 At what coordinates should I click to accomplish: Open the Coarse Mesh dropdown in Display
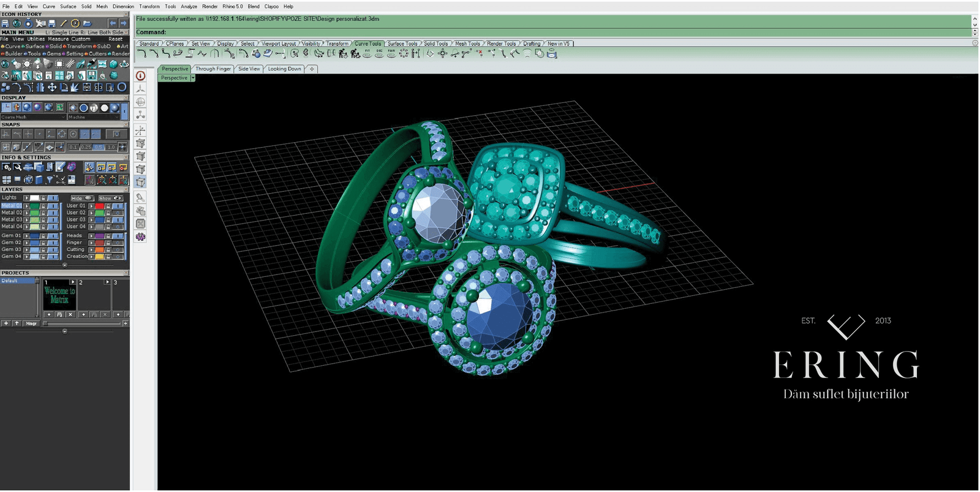33,117
